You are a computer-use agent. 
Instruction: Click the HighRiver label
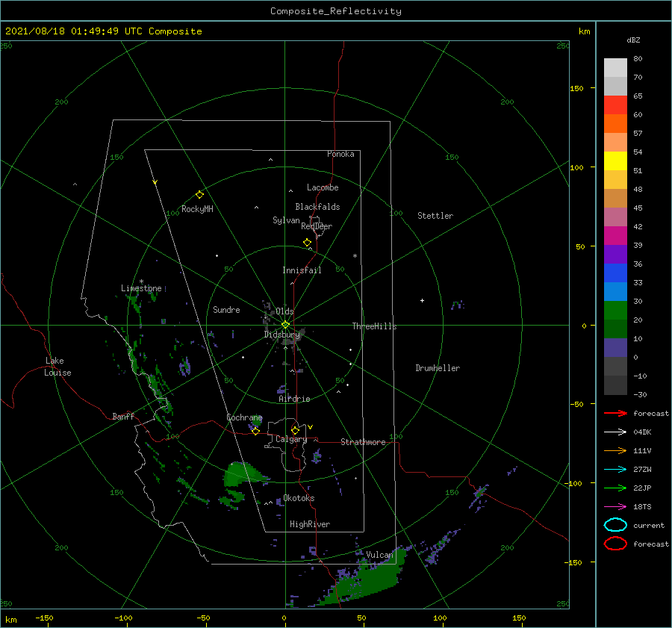[x=310, y=524]
